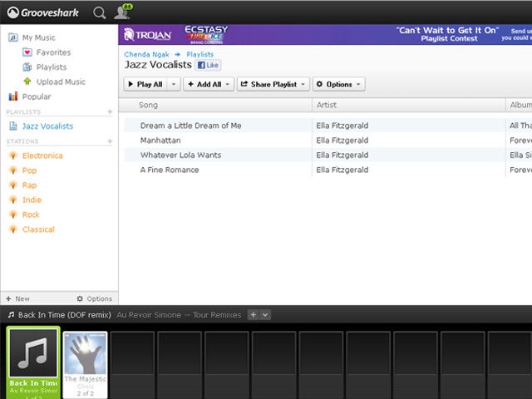Viewport: 532px width, 399px height.
Task: Select the song Whatever Lola Wants
Action: click(181, 155)
